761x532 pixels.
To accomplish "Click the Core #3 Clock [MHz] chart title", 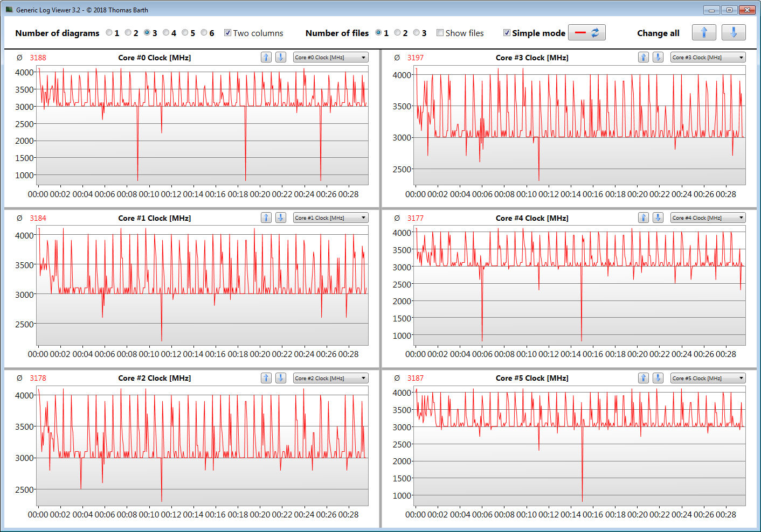I will [532, 58].
